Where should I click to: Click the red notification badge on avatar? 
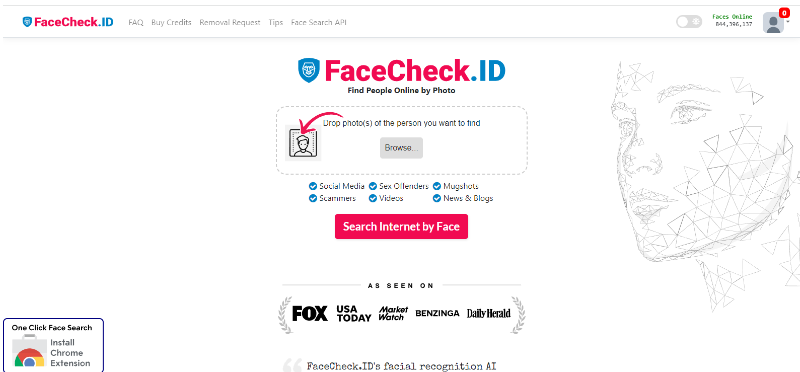click(784, 13)
